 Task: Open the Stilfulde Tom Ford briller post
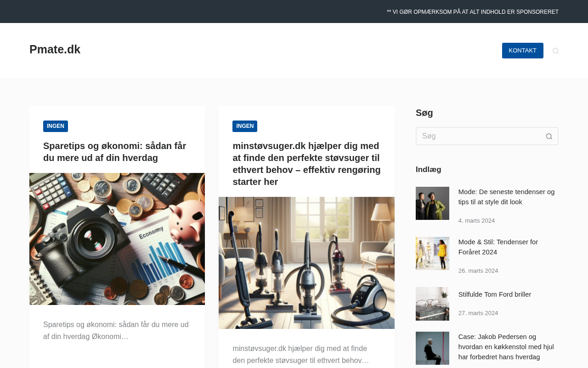point(495,294)
